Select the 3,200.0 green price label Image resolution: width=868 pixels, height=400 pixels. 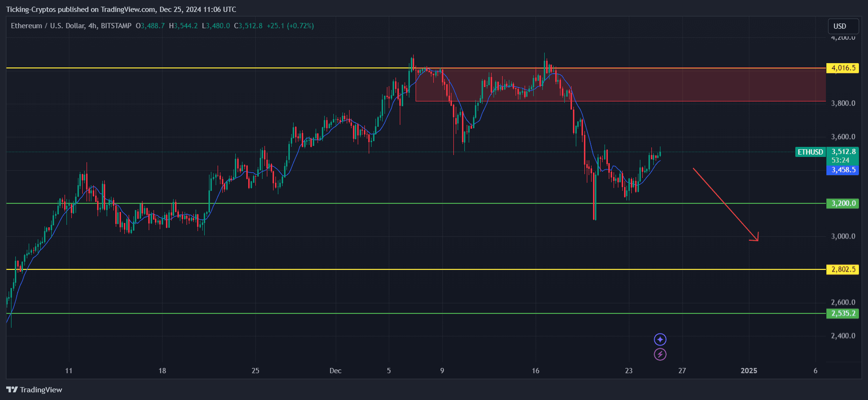pyautogui.click(x=843, y=203)
